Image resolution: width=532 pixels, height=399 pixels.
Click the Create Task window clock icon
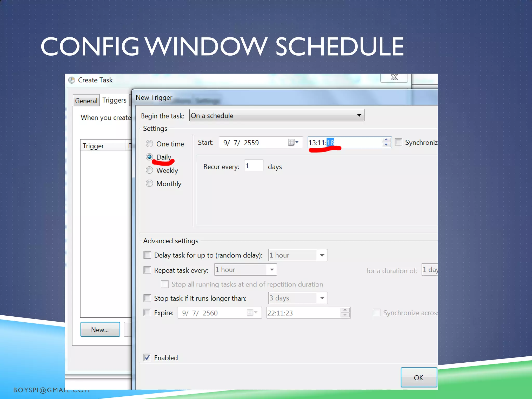pos(72,80)
